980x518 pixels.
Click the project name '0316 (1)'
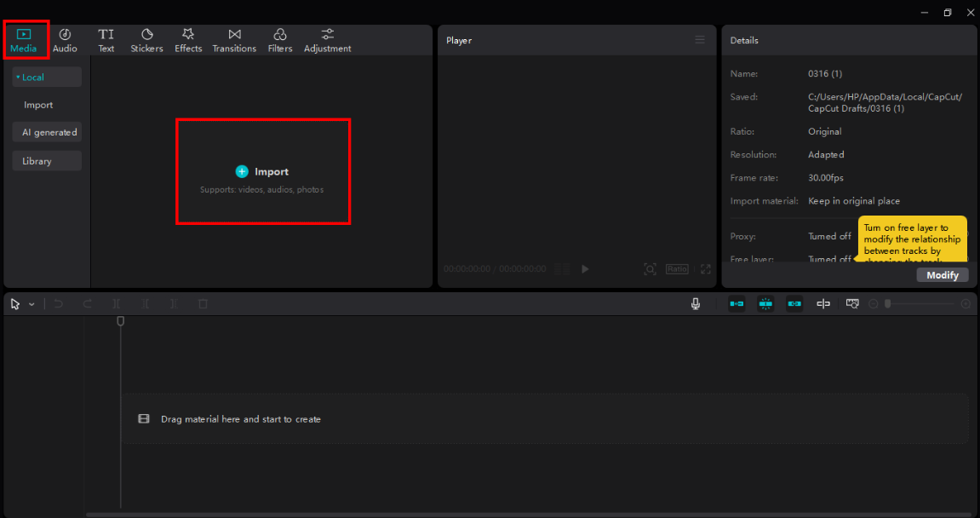point(825,74)
